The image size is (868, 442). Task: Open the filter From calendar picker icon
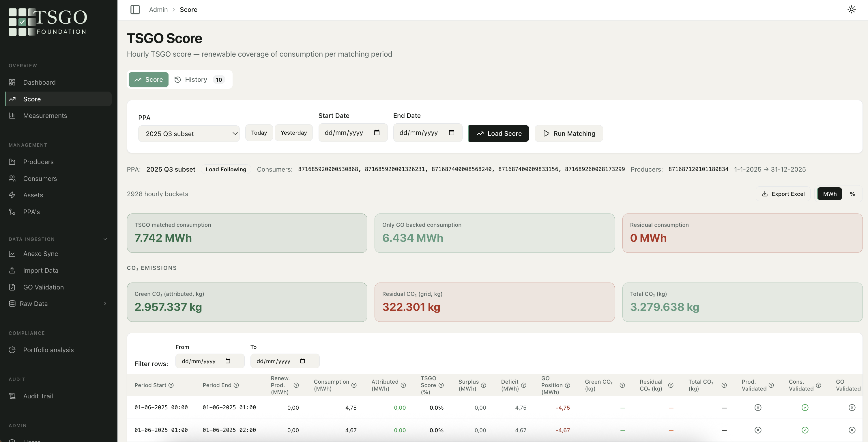pos(228,361)
